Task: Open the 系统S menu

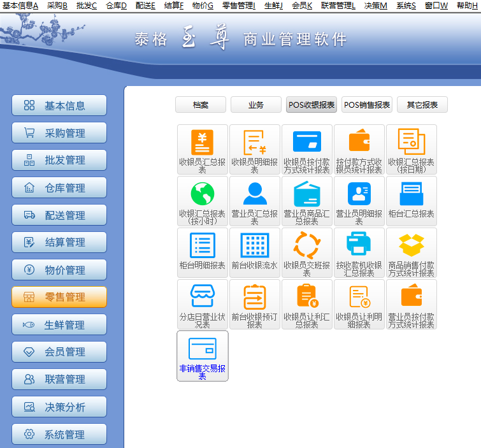Action: point(406,5)
